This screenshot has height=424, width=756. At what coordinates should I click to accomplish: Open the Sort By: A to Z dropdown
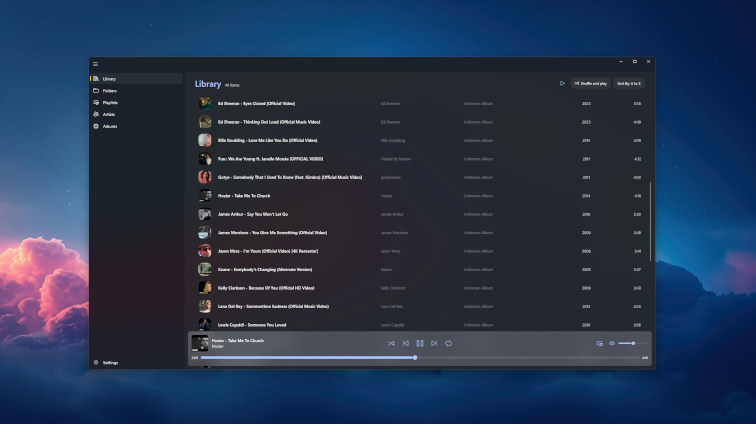628,84
